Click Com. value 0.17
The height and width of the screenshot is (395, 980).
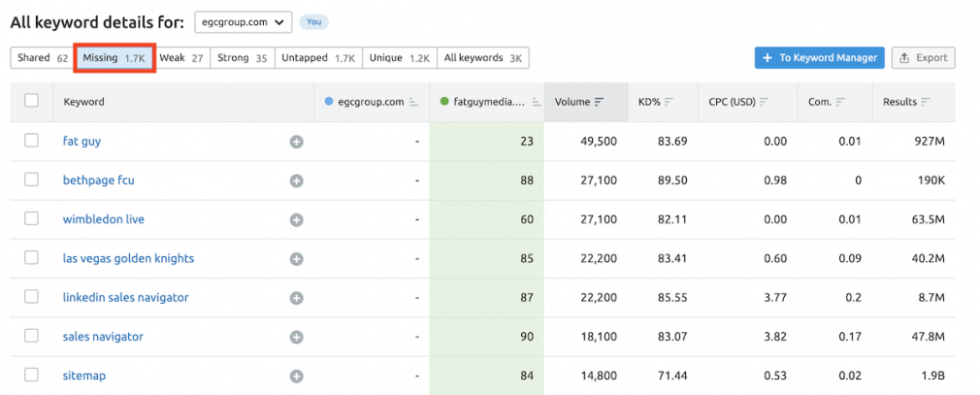851,337
